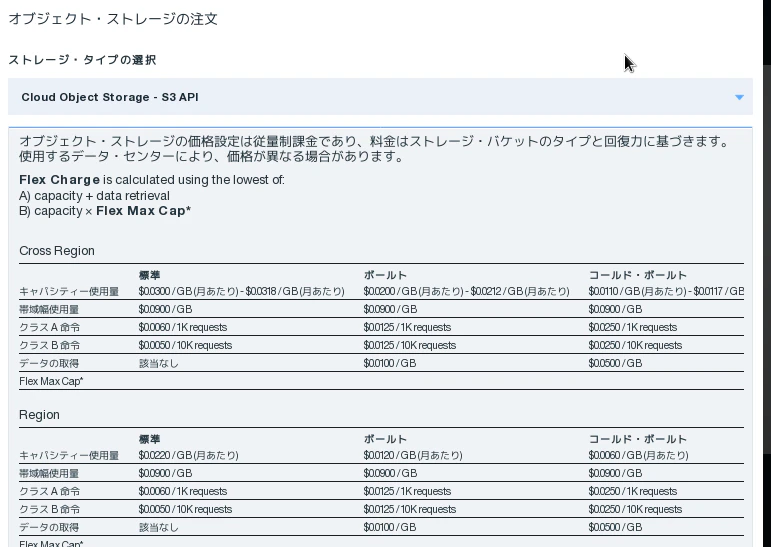
Task: Click Region コールド・ボールト data retrieval $0.0500 / GB
Action: [615, 527]
